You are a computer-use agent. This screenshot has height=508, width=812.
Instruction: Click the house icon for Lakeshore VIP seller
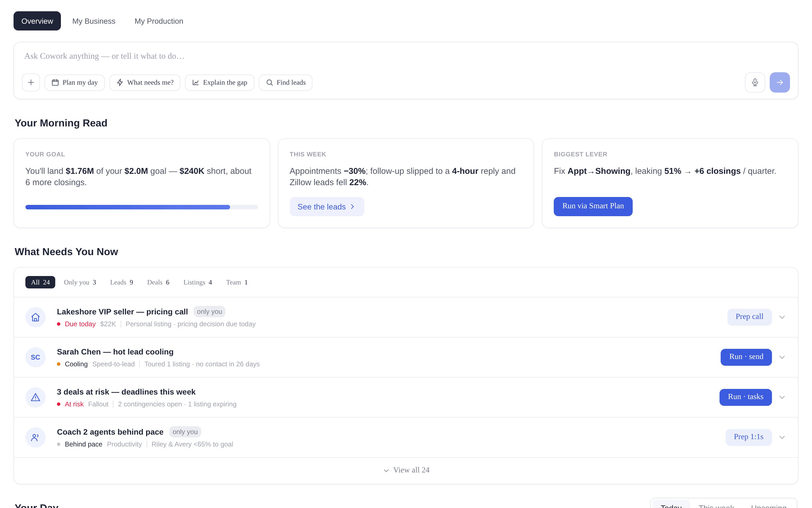[36, 317]
